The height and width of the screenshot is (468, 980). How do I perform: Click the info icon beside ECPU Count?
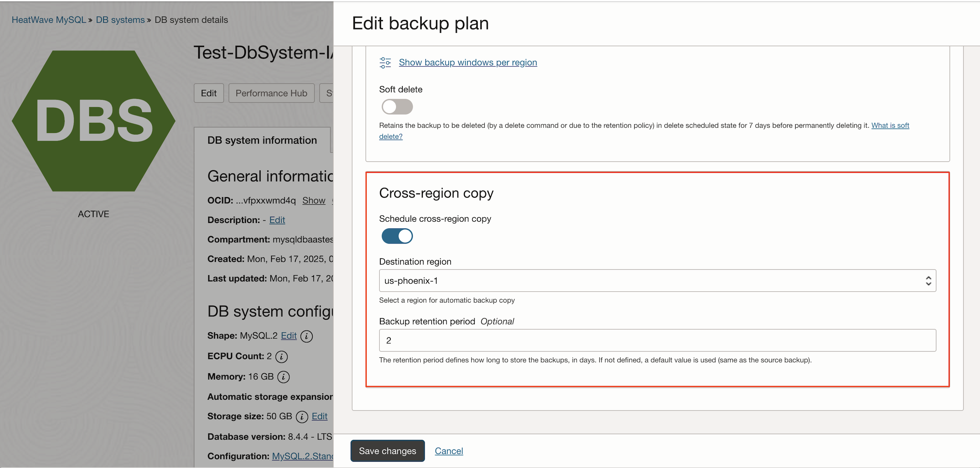(x=281, y=356)
